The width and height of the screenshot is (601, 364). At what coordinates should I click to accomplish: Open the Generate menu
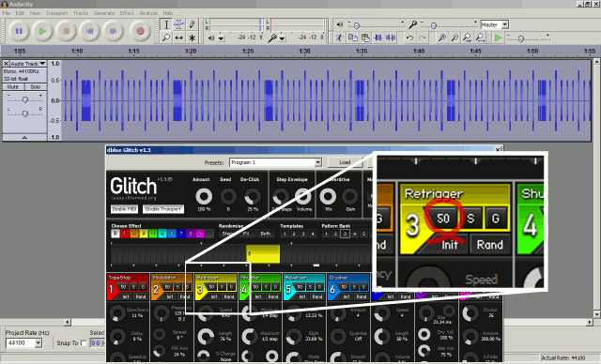tap(104, 13)
